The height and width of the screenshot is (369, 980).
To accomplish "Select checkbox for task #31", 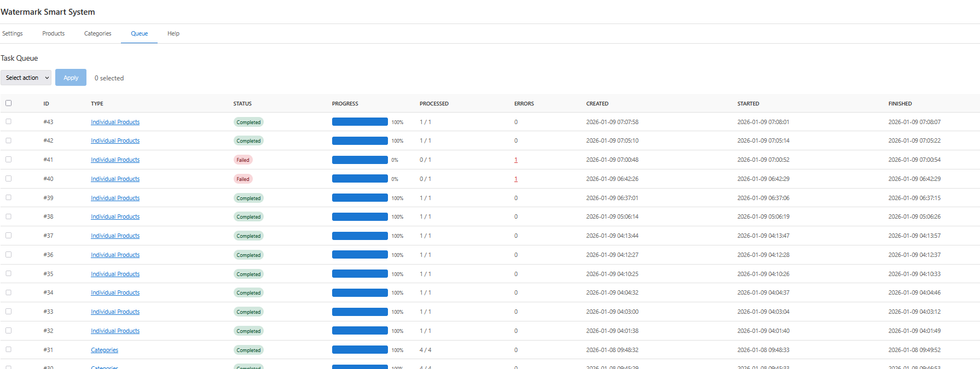I will pos(9,349).
